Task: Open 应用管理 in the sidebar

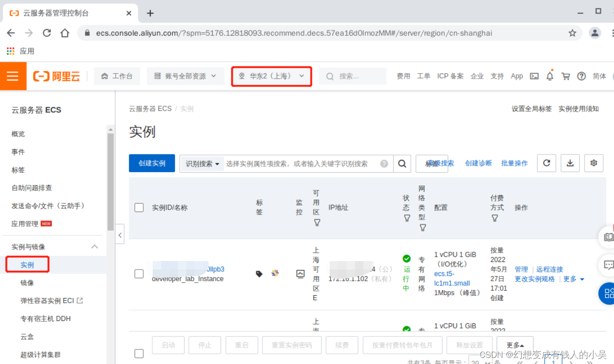Action: [x=25, y=224]
